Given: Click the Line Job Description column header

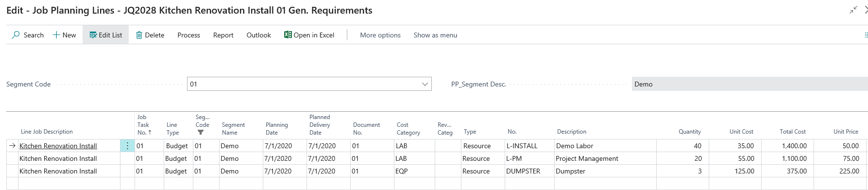Looking at the screenshot, I should tap(47, 132).
